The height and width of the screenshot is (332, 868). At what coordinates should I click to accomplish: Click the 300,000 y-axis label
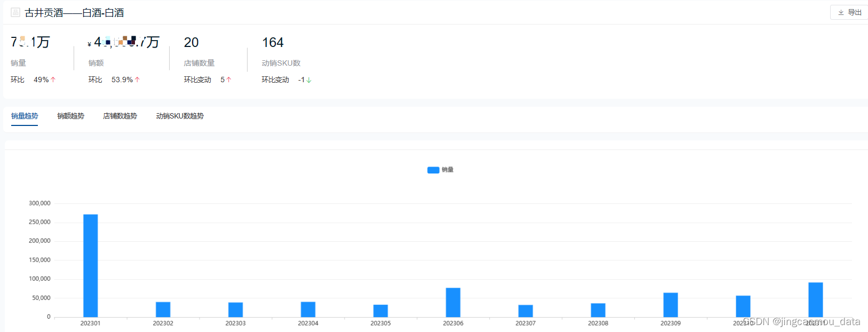39,203
